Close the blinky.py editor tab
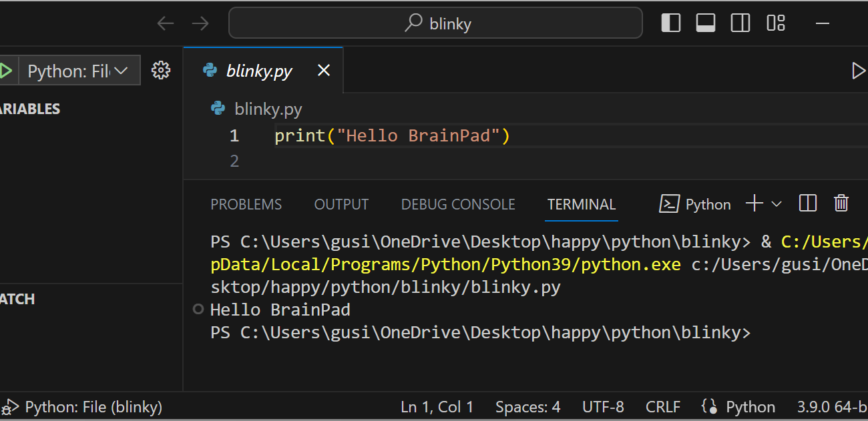The image size is (868, 421). point(324,70)
